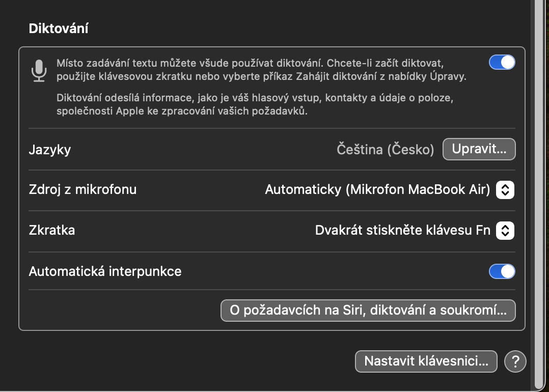
Task: Click the Zdroj z mikrofonu label
Action: point(83,190)
